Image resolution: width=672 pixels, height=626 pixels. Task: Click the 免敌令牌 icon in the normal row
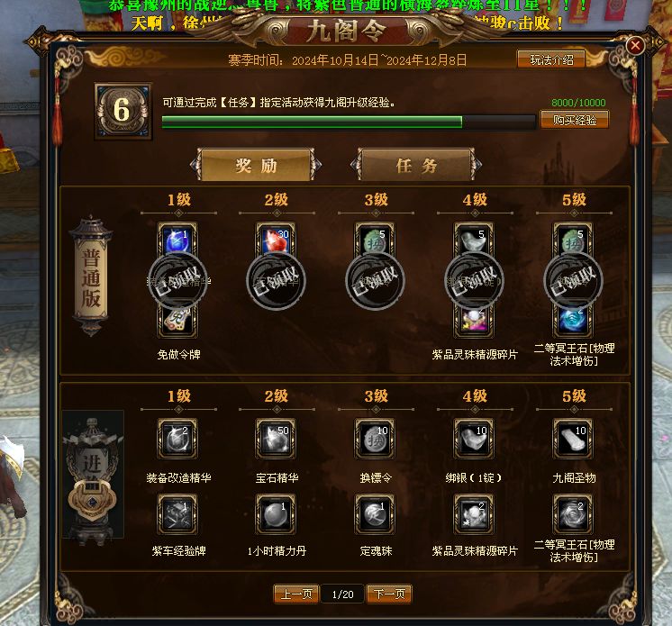tap(177, 322)
